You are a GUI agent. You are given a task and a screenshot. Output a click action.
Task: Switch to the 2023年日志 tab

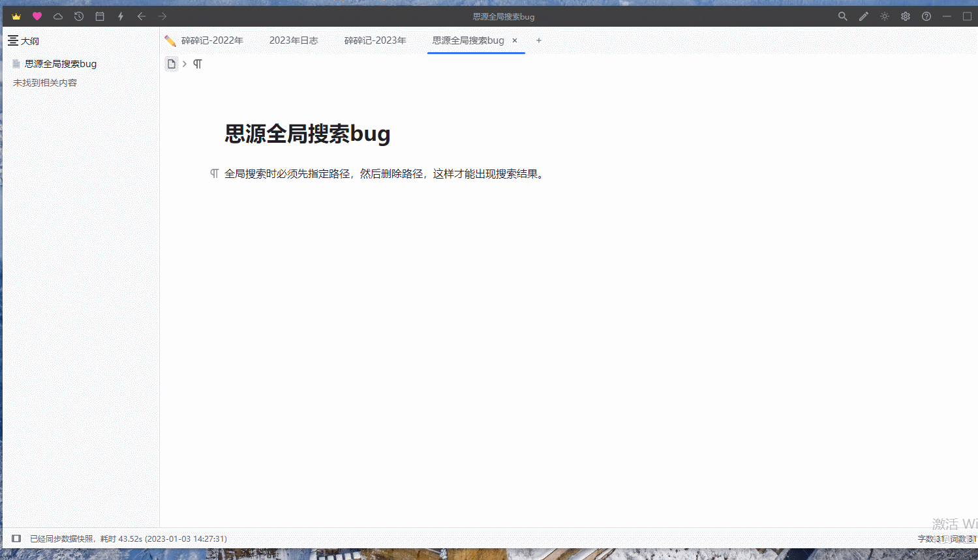point(294,40)
